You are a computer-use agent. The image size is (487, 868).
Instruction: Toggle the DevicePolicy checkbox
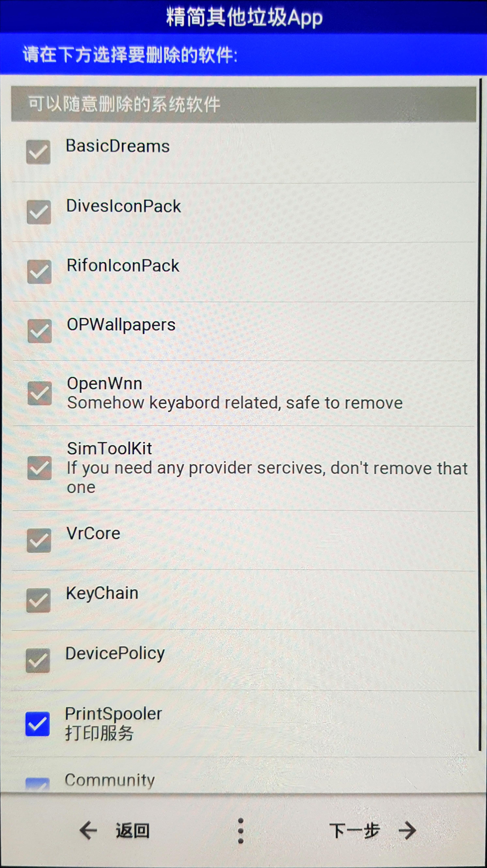(38, 661)
